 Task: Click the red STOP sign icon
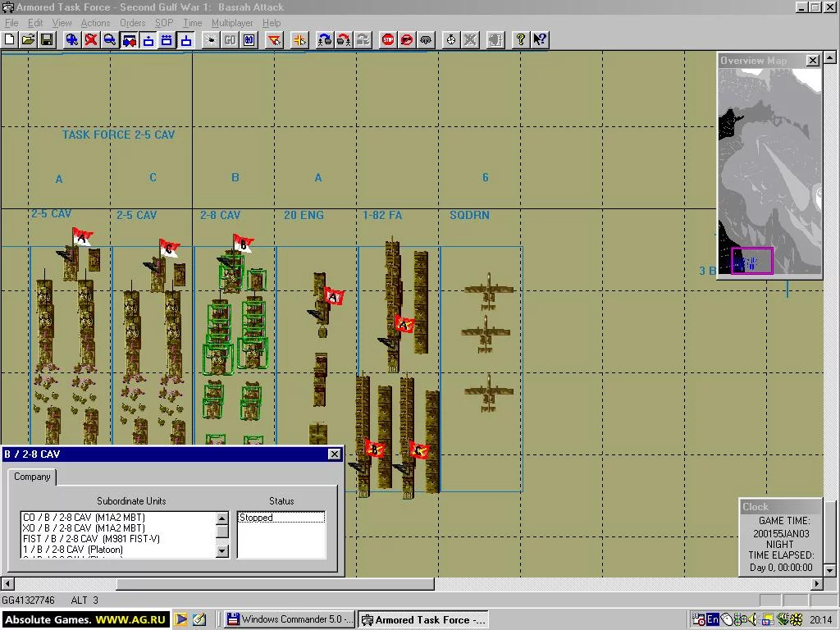pyautogui.click(x=388, y=39)
